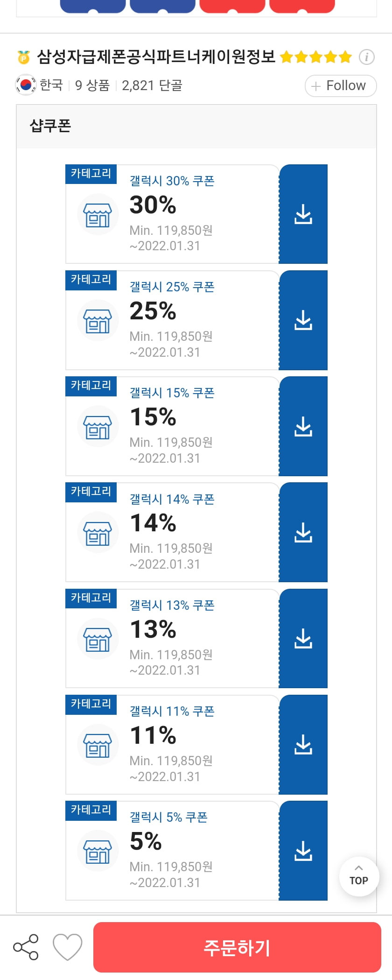Download the 갤럭시 30% coupon

303,214
